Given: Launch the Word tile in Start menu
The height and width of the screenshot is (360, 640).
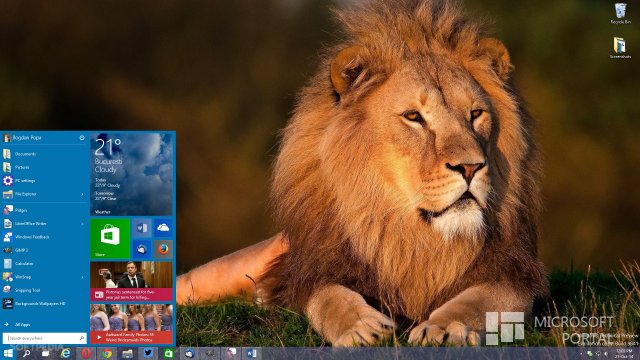Looking at the screenshot, I should (x=142, y=228).
